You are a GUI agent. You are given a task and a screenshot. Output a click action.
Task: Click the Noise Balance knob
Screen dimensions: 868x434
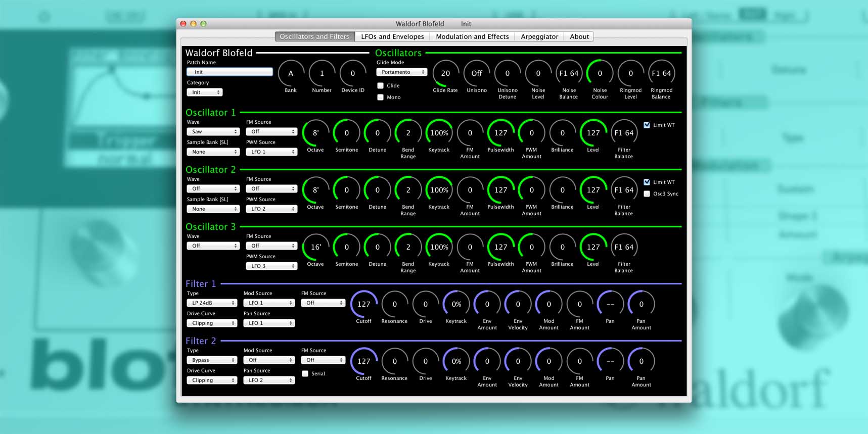(x=569, y=73)
